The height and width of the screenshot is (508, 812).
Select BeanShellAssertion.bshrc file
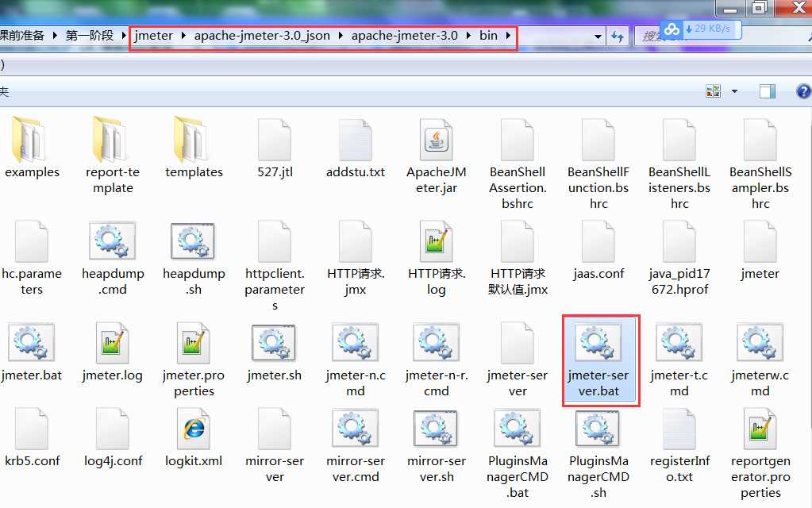[x=518, y=164]
